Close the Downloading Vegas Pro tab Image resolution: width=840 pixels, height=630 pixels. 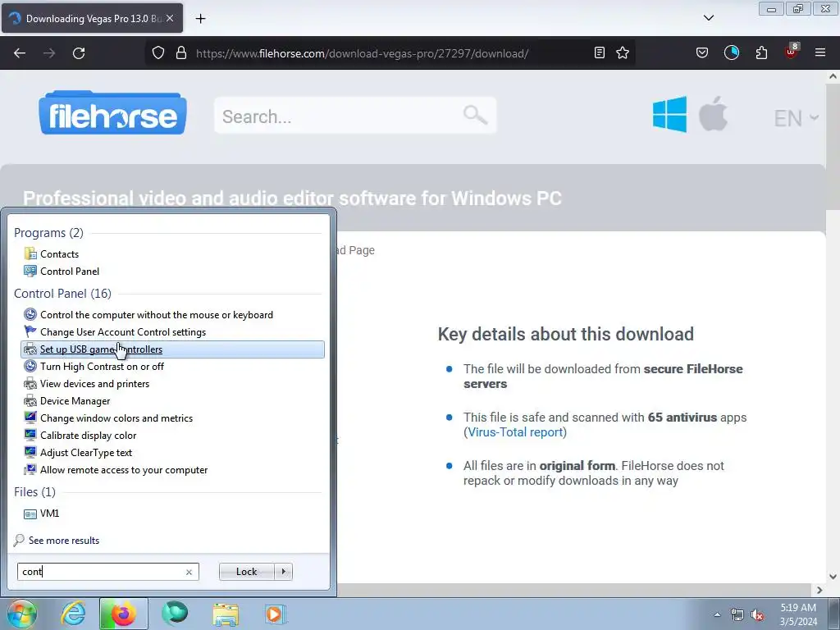pyautogui.click(x=169, y=18)
